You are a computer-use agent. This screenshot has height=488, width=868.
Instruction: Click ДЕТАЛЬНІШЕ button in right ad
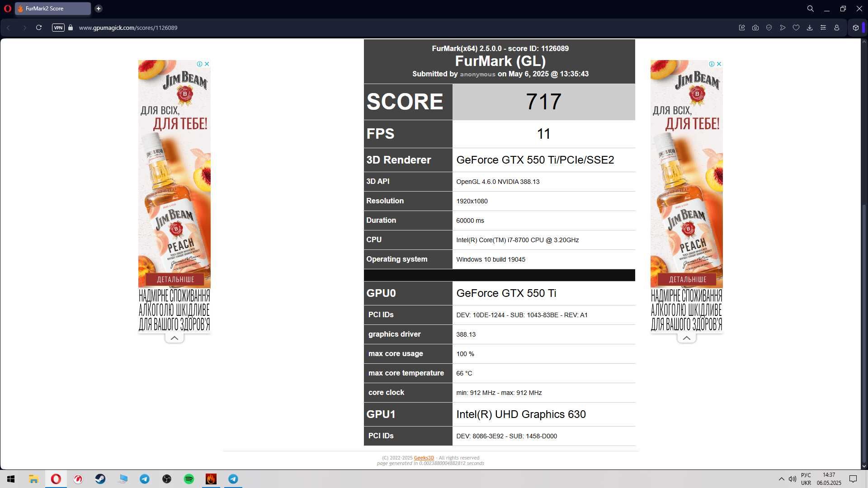tap(687, 279)
